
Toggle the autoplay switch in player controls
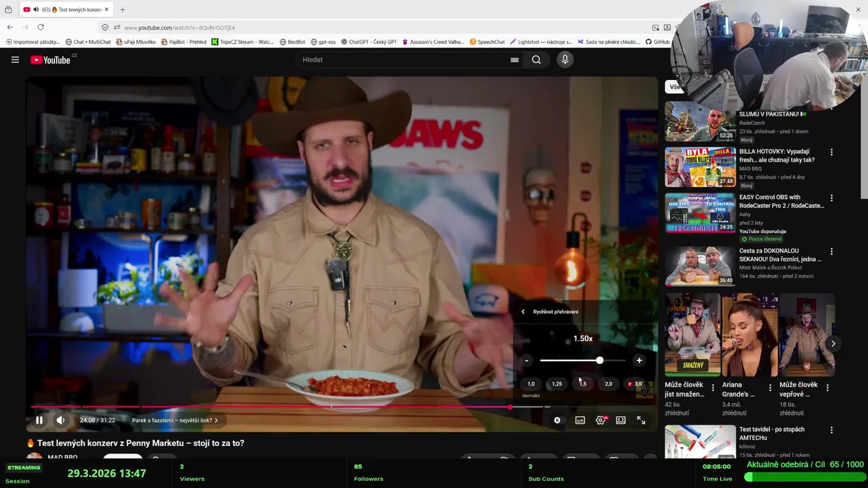pyautogui.click(x=557, y=420)
